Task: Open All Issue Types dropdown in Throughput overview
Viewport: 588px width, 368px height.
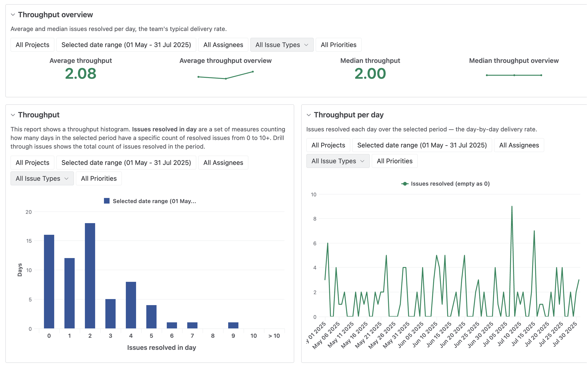Action: 282,45
